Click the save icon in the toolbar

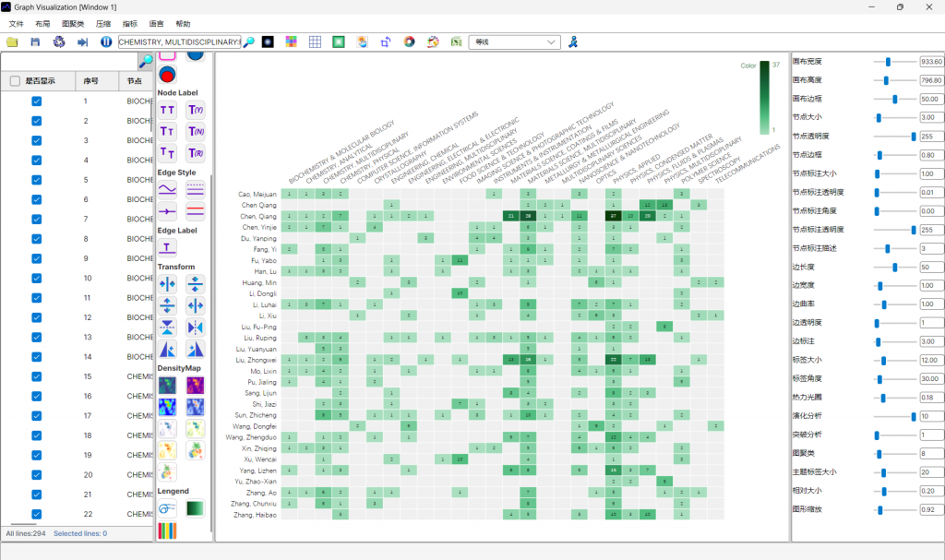coord(35,42)
